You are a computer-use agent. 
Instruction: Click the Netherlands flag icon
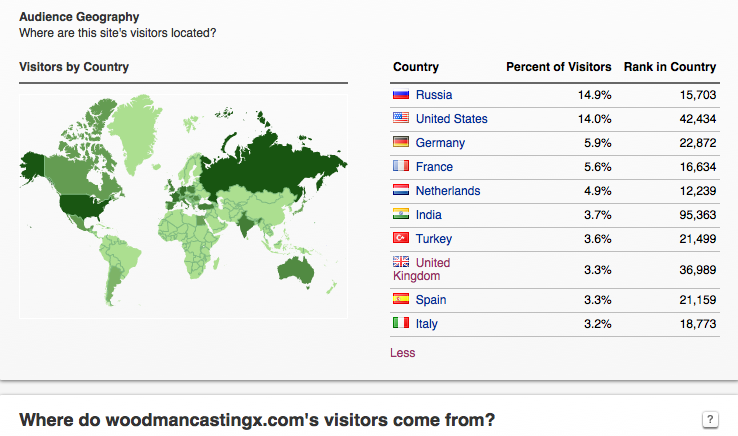point(401,191)
